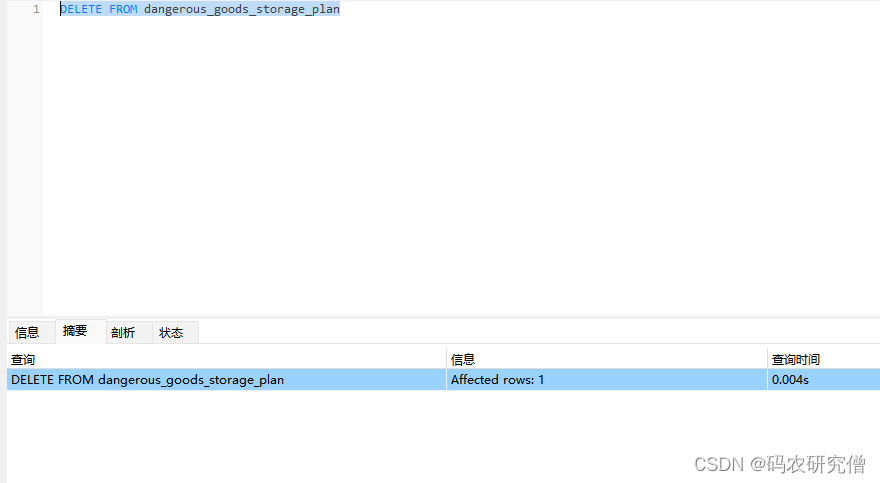Click the 0.004s query time cell
Screen dimensions: 880x483
click(x=788, y=380)
